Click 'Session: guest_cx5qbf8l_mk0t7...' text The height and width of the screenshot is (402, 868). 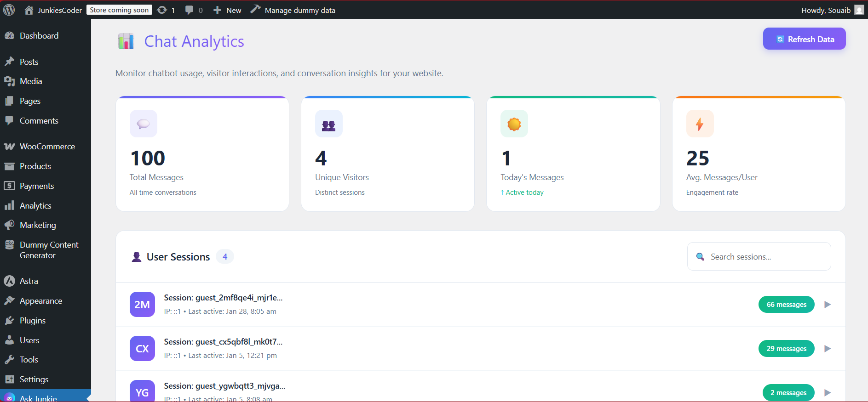coord(223,342)
